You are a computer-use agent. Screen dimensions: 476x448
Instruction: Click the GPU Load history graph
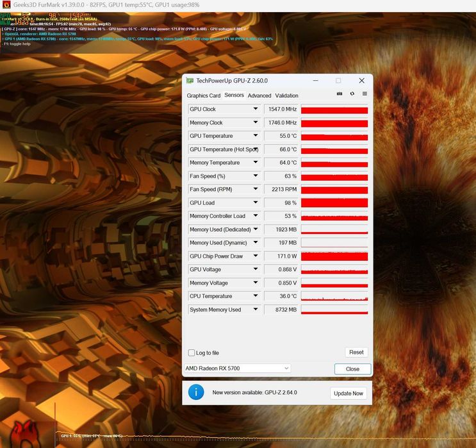pos(334,203)
